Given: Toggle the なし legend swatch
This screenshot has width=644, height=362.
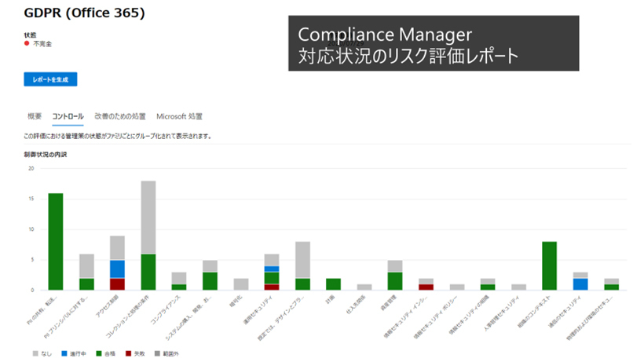Looking at the screenshot, I should [35, 353].
